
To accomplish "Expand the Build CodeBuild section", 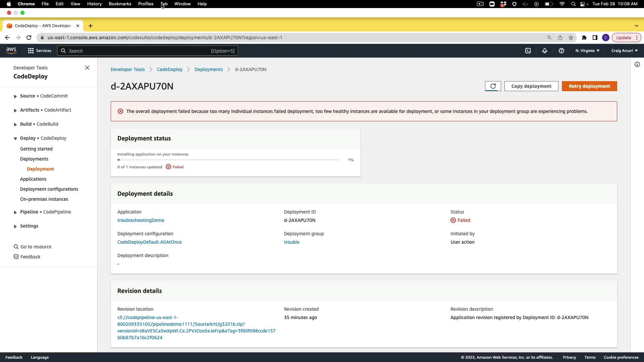I will point(15,124).
